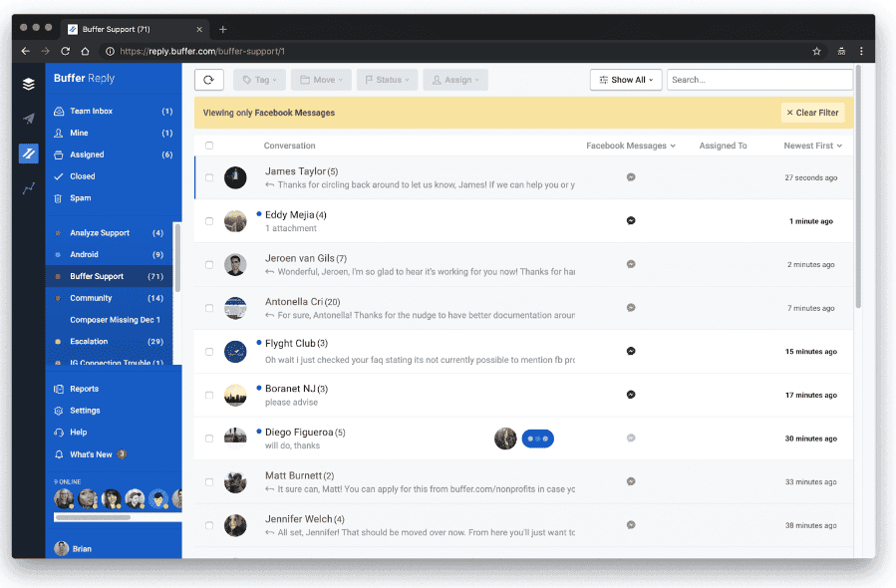The image size is (896, 588).
Task: Select the paper plane sidebar icon
Action: point(28,118)
